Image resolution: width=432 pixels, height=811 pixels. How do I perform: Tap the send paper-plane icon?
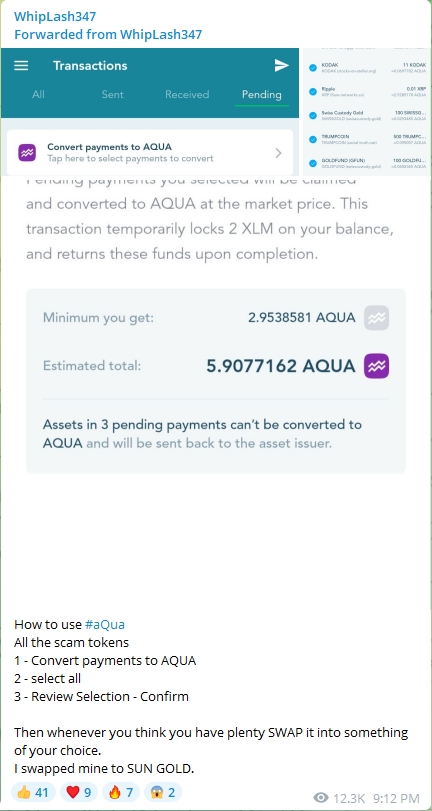pyautogui.click(x=281, y=65)
